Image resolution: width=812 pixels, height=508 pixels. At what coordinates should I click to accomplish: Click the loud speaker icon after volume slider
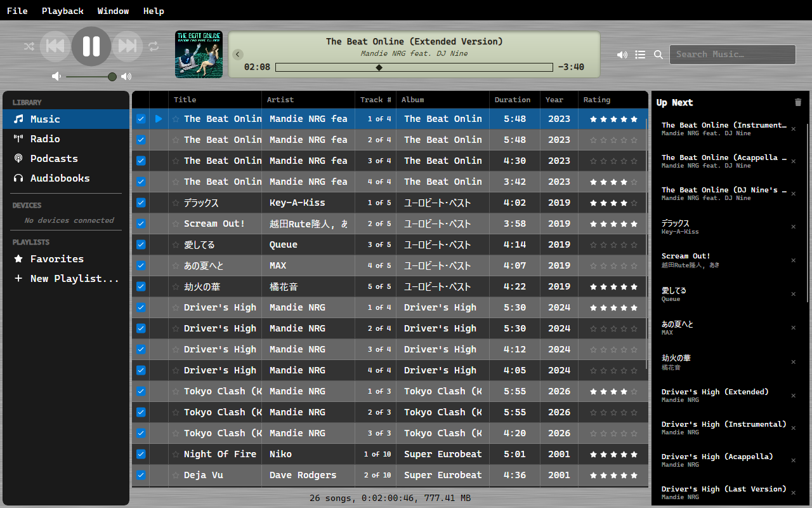[x=126, y=76]
